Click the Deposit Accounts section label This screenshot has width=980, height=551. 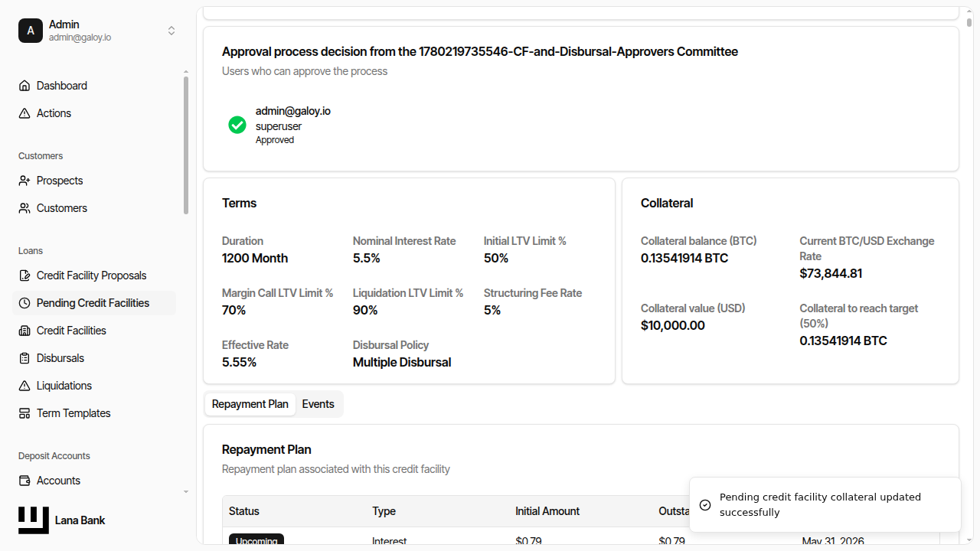pyautogui.click(x=54, y=456)
